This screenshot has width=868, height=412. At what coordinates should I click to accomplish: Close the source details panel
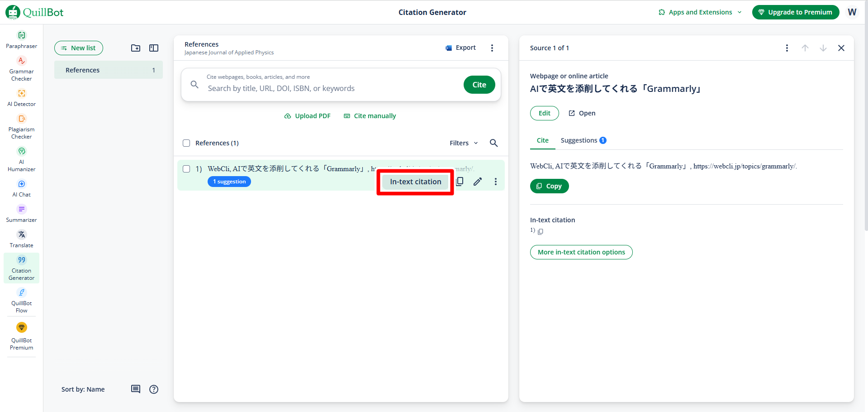[841, 48]
